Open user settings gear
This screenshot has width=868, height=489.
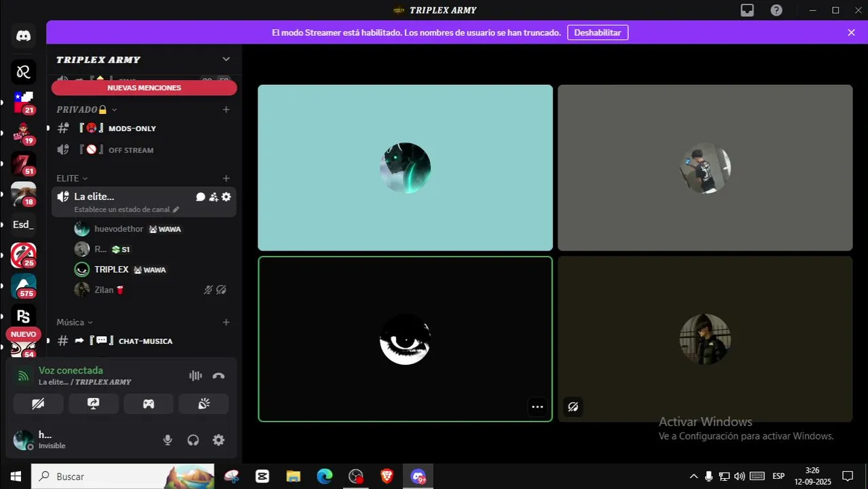pyautogui.click(x=219, y=440)
